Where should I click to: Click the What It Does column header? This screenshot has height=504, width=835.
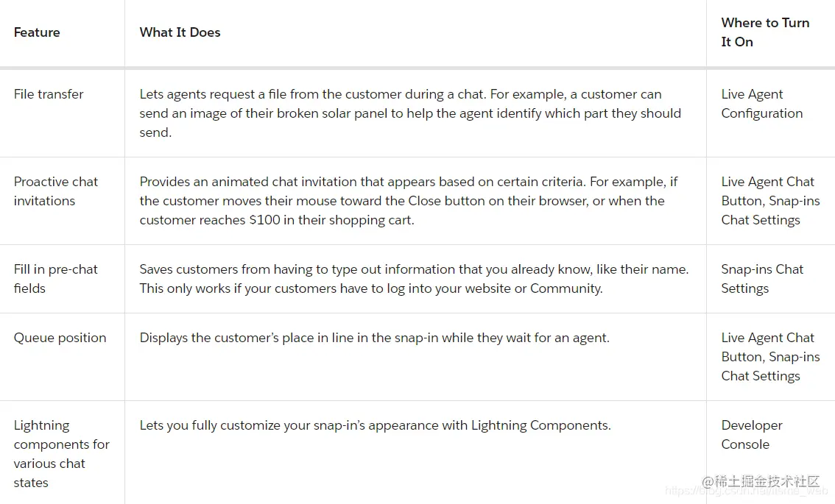point(180,32)
